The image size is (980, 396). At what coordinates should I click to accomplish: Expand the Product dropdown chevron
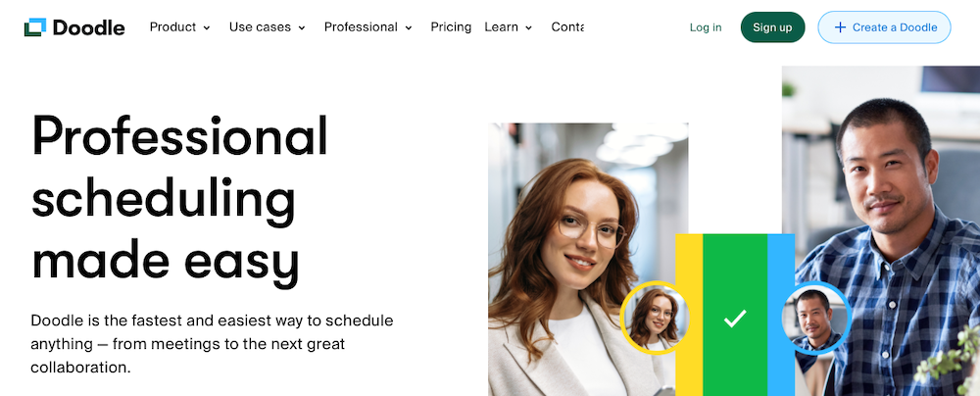coord(207,28)
